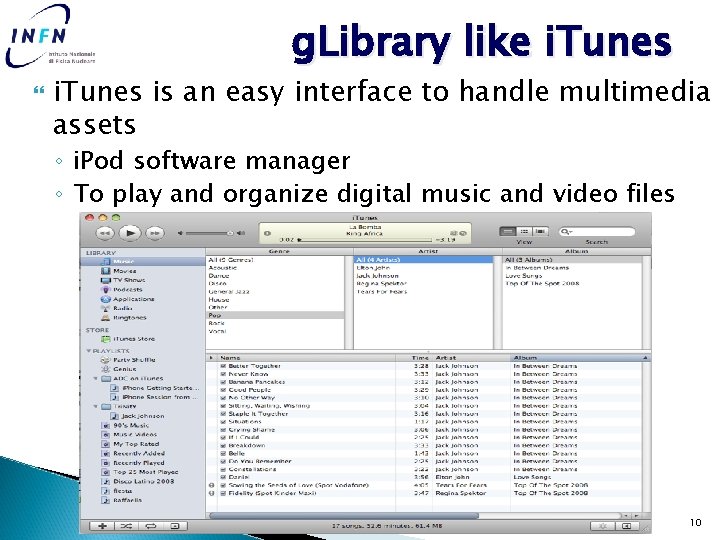Click the Genre browser column header

pyautogui.click(x=279, y=252)
